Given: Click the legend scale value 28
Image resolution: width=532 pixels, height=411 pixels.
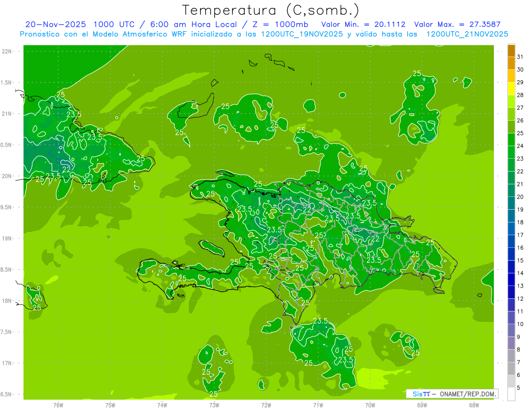Looking at the screenshot, I should point(520,95).
